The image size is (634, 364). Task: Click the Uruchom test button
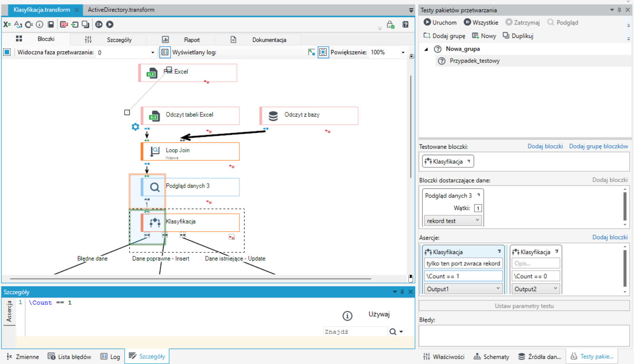(440, 23)
